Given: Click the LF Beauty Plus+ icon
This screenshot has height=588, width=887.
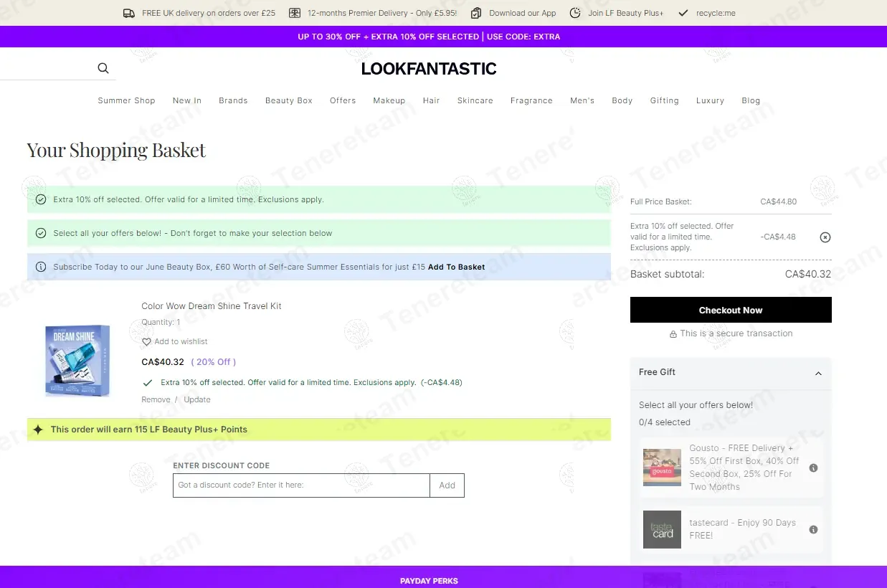Looking at the screenshot, I should [575, 13].
